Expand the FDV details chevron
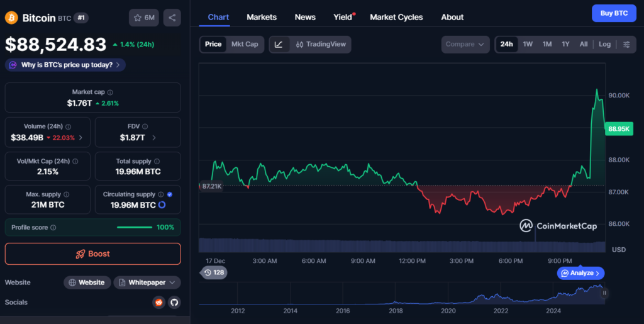Viewport: 644px width, 324px height. (x=154, y=138)
